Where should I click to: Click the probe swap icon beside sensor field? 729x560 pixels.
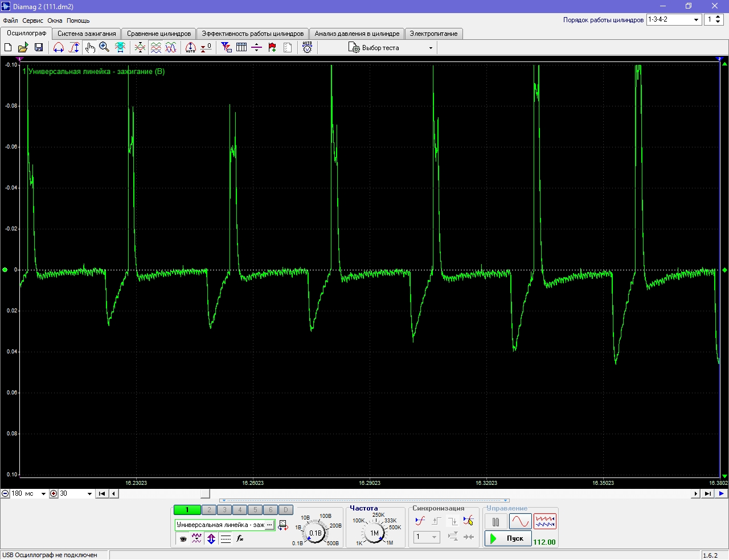pyautogui.click(x=283, y=525)
